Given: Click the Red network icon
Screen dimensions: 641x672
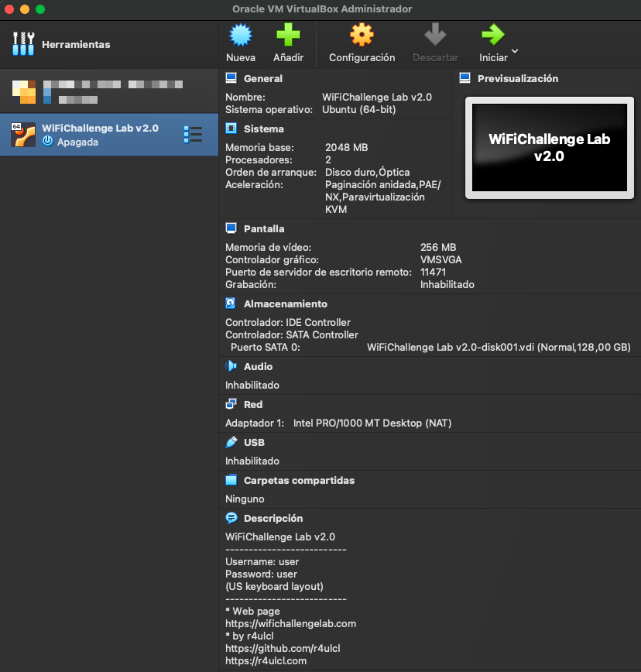Looking at the screenshot, I should coord(231,404).
